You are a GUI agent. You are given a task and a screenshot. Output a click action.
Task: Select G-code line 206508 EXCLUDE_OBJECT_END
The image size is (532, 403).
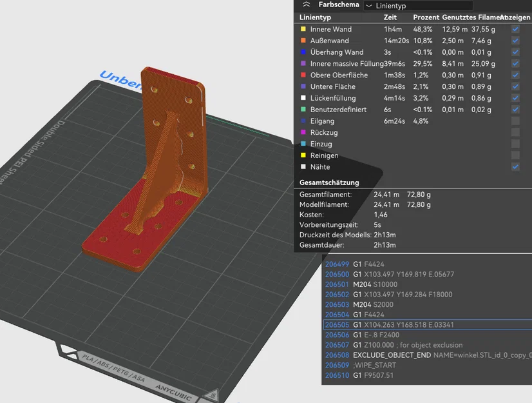428,355
